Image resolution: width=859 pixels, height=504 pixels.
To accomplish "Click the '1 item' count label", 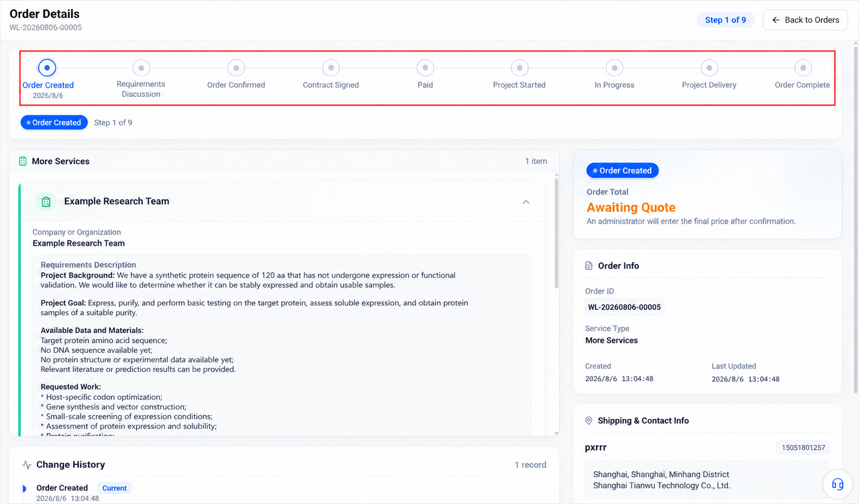I will click(x=536, y=161).
